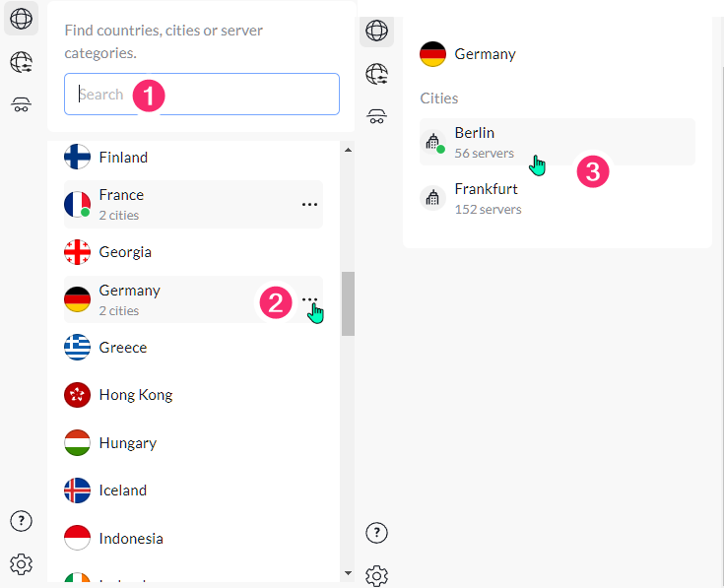
Task: Open globe with sliders icon in left sidebar
Action: click(x=22, y=62)
